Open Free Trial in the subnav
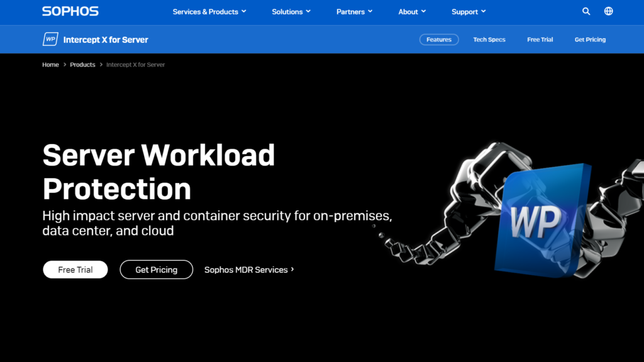 (540, 40)
